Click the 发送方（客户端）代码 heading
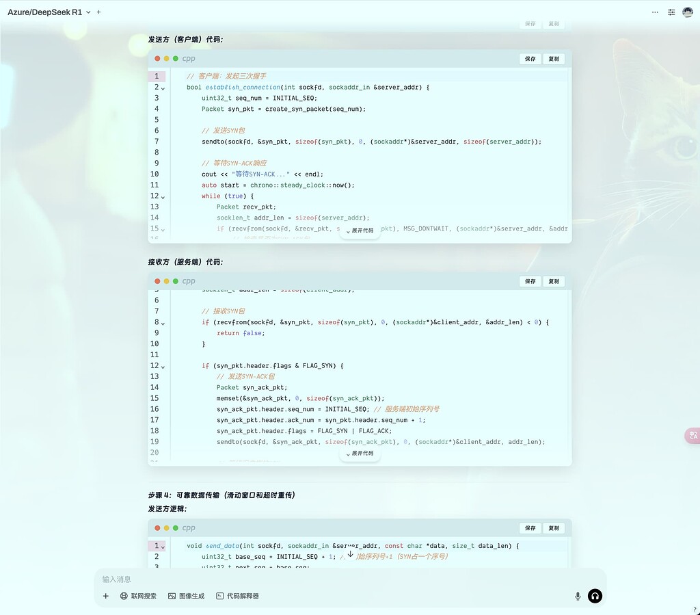The height and width of the screenshot is (615, 700). click(x=185, y=39)
